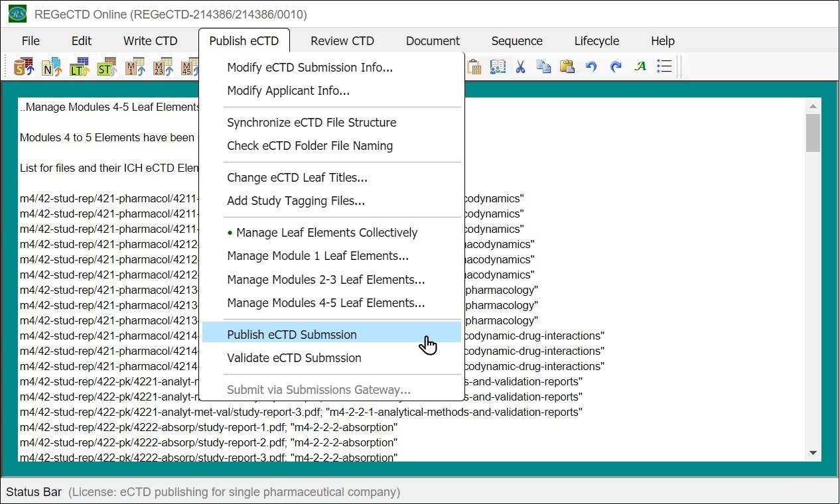Click the scrollbar down arrow
Image resolution: width=840 pixels, height=504 pixels.
click(813, 453)
